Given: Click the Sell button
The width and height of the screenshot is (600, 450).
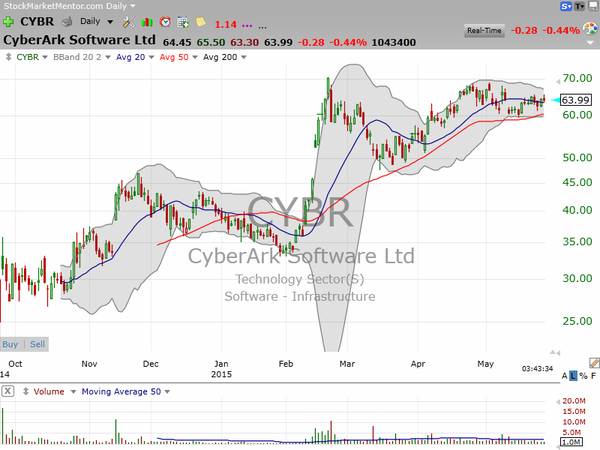Looking at the screenshot, I should [38, 344].
